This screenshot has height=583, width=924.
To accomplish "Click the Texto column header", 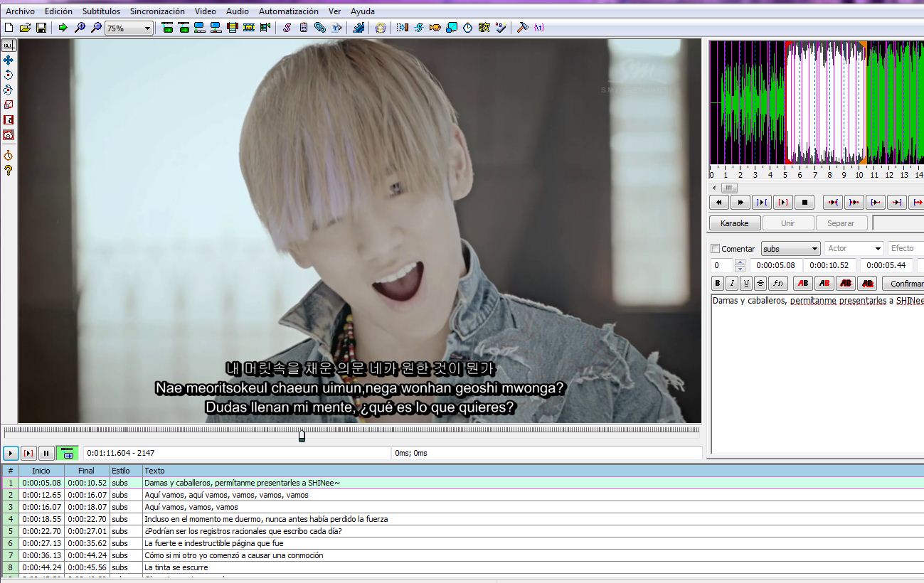I will 155,471.
